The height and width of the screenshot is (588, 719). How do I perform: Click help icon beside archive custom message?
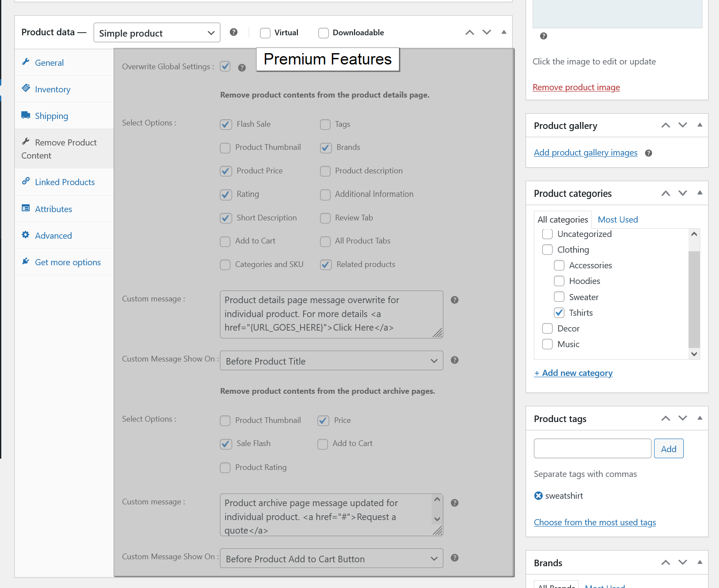pos(455,503)
